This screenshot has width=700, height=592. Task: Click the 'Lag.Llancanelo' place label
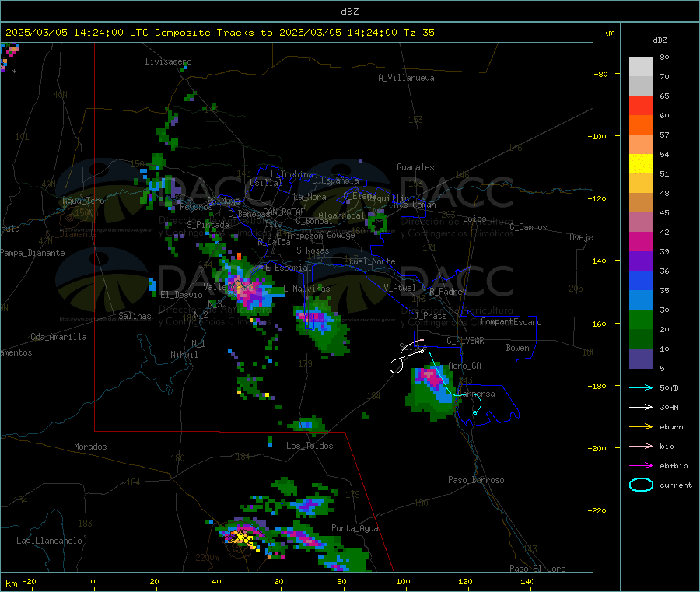(x=49, y=541)
